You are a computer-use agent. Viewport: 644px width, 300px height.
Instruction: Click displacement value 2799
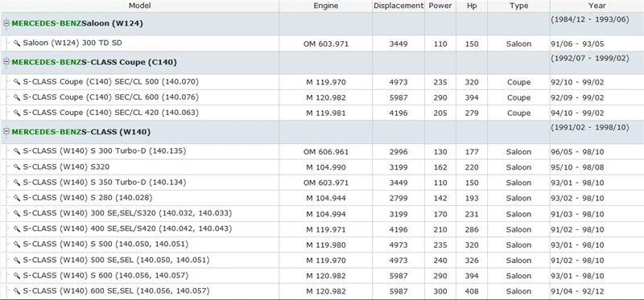pyautogui.click(x=398, y=199)
